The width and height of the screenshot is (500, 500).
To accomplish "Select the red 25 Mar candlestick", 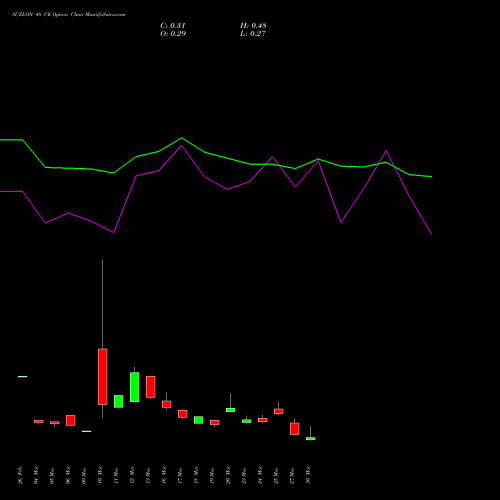I will click(279, 411).
